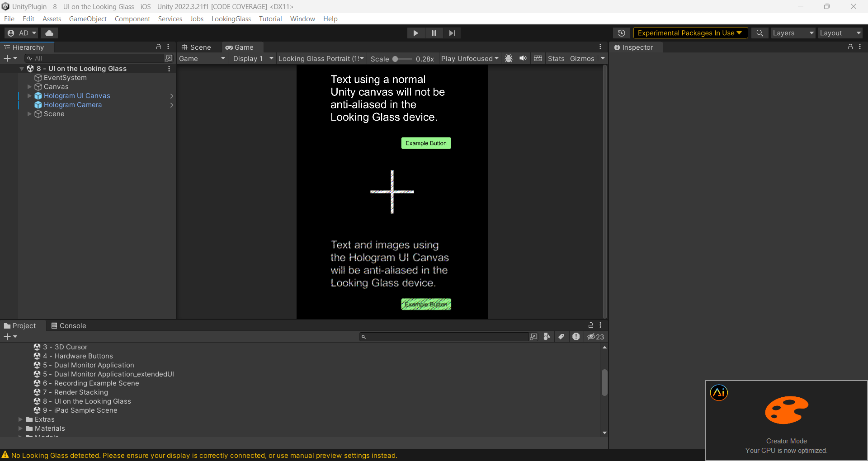
Task: Open the LookingGlass menu
Action: point(231,19)
